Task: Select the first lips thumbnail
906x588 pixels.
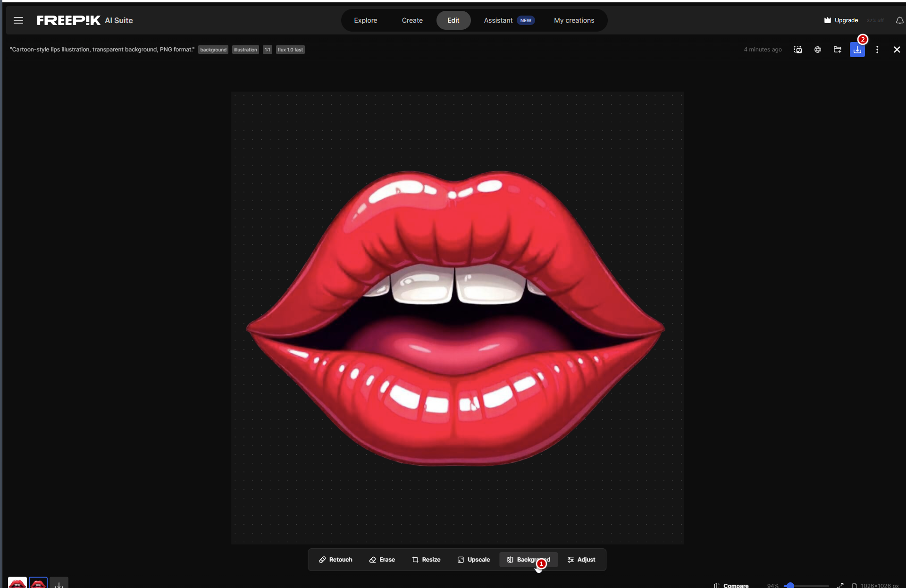Action: click(17, 583)
